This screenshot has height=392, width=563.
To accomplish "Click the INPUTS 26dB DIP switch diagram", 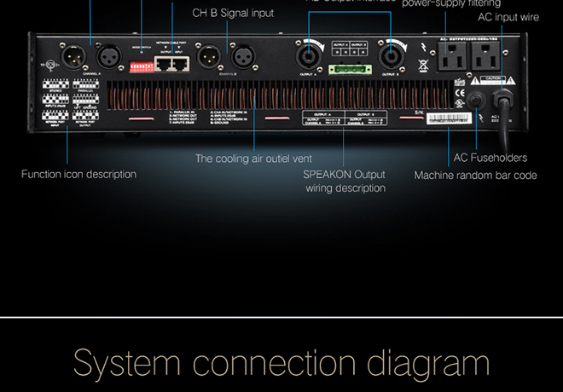I will tap(55, 101).
